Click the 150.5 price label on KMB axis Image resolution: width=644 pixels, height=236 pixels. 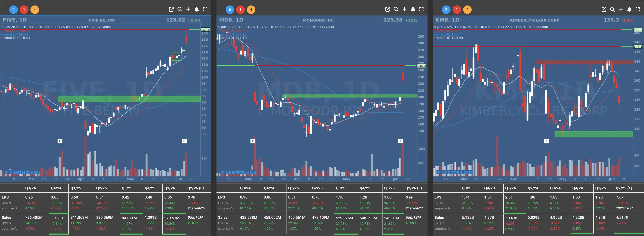coord(638,30)
